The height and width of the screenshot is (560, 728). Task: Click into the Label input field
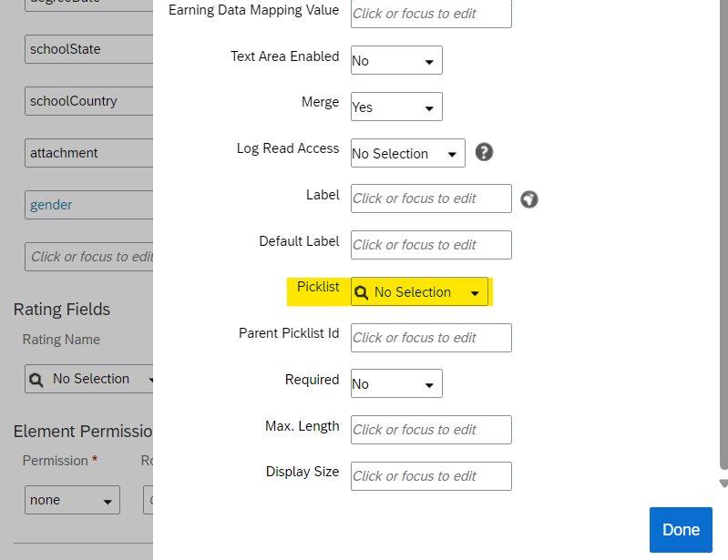431,199
